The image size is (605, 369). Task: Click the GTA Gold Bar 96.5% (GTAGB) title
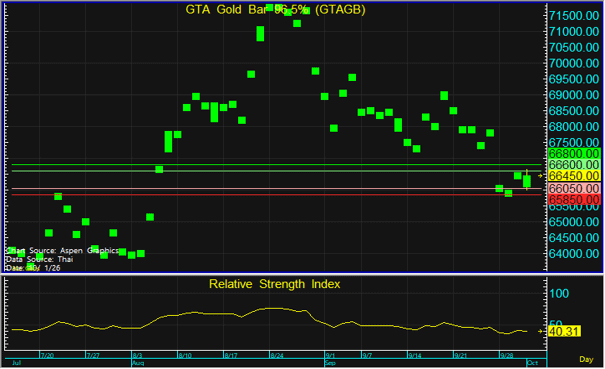(275, 9)
